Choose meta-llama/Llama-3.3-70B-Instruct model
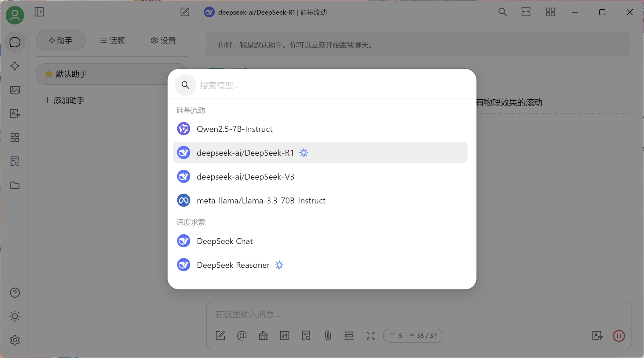Image resolution: width=644 pixels, height=358 pixels. [320, 200]
